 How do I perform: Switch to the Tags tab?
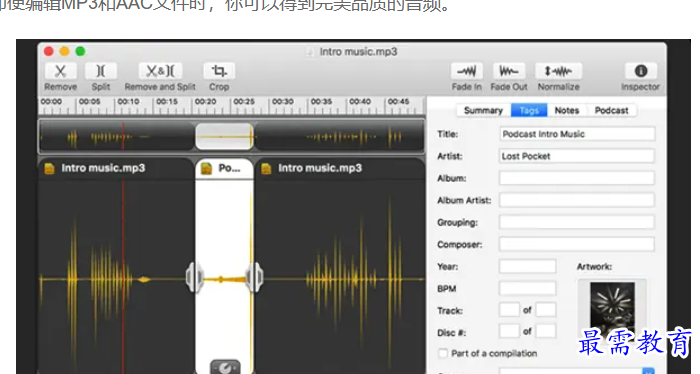pyautogui.click(x=529, y=110)
